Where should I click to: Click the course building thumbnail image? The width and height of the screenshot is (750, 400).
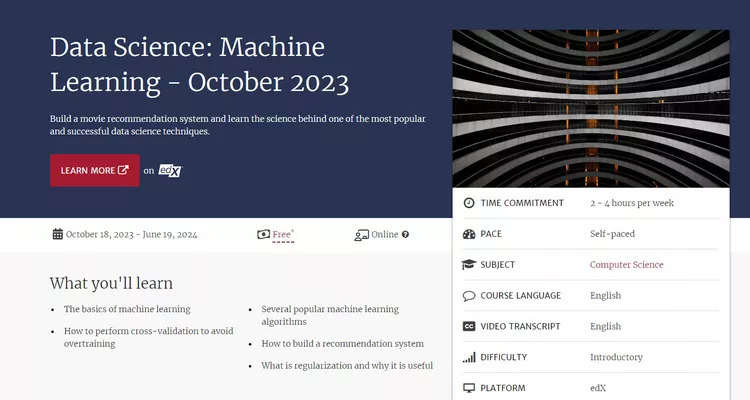pyautogui.click(x=591, y=108)
